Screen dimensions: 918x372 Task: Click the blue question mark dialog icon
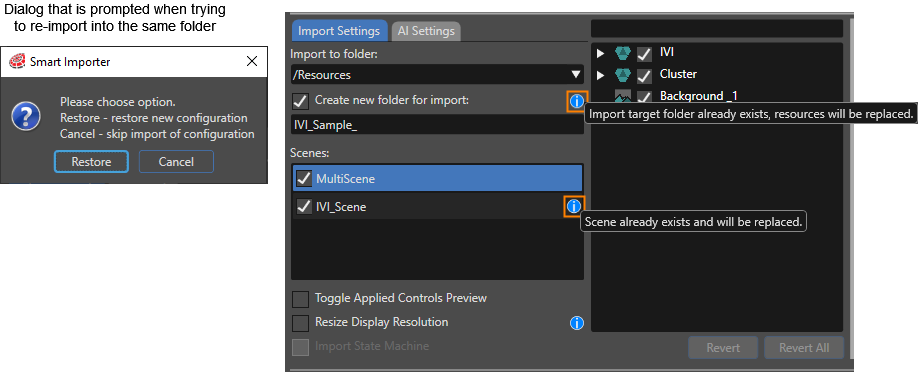(26, 117)
